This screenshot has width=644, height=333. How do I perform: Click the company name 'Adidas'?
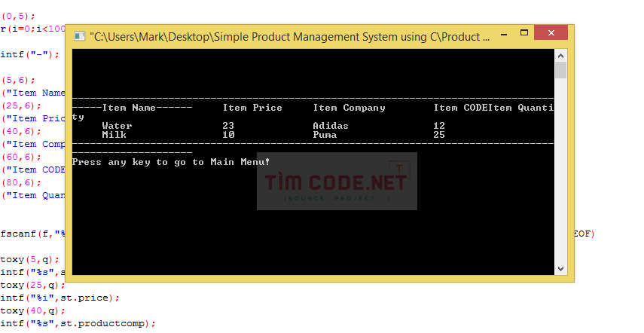click(331, 126)
